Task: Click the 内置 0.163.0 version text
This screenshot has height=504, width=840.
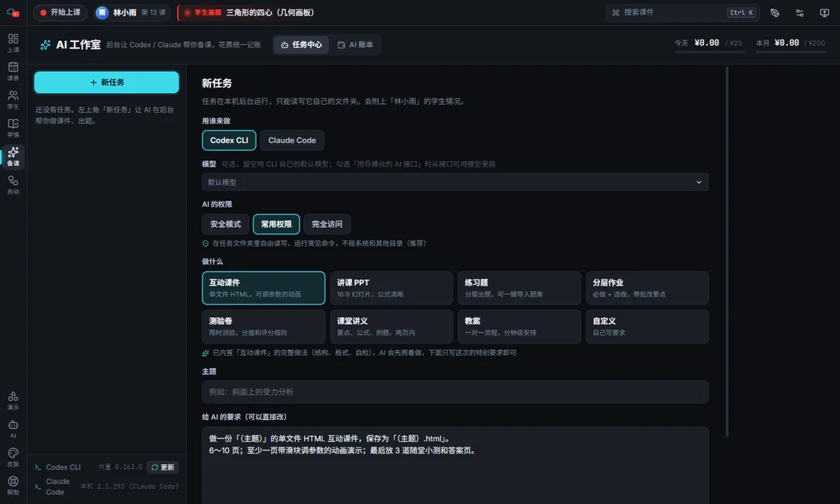Action: coord(121,467)
